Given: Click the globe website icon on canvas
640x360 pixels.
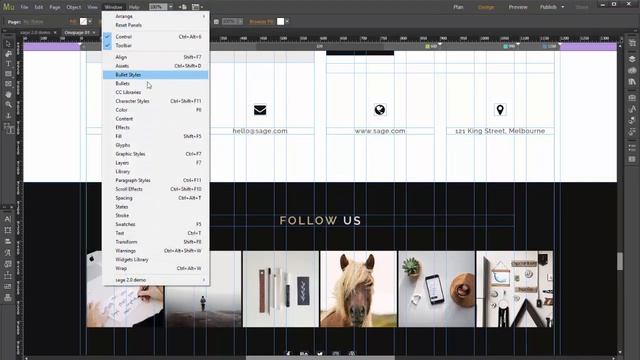Looking at the screenshot, I should (x=380, y=110).
